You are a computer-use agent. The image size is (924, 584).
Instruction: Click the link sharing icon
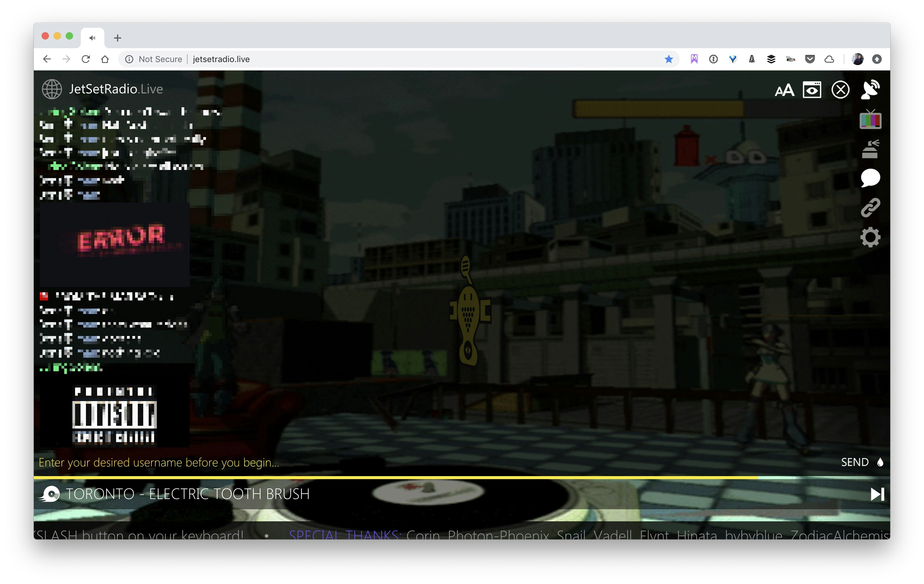point(870,208)
